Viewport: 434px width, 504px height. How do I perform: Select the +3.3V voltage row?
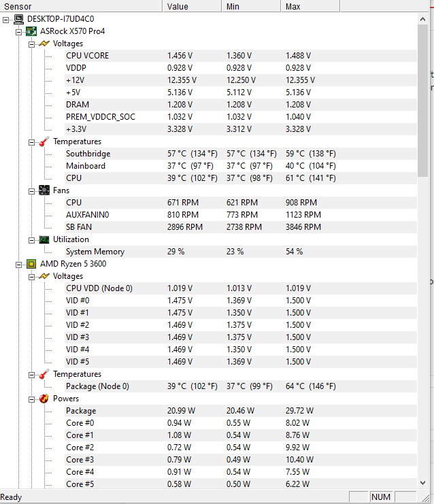point(241,129)
